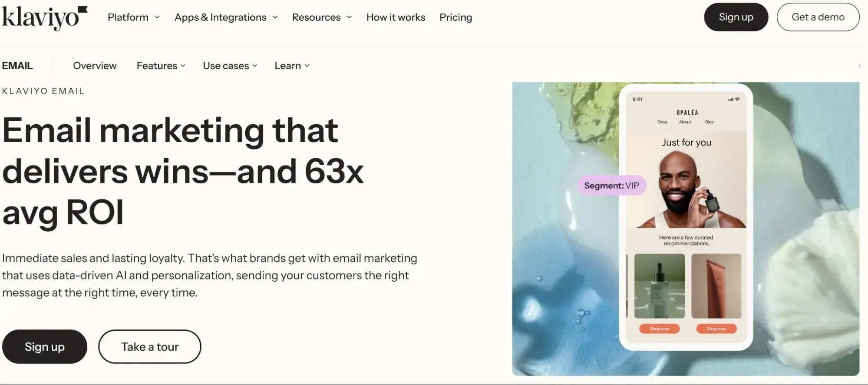
Task: Open the Pricing page
Action: pos(455,17)
